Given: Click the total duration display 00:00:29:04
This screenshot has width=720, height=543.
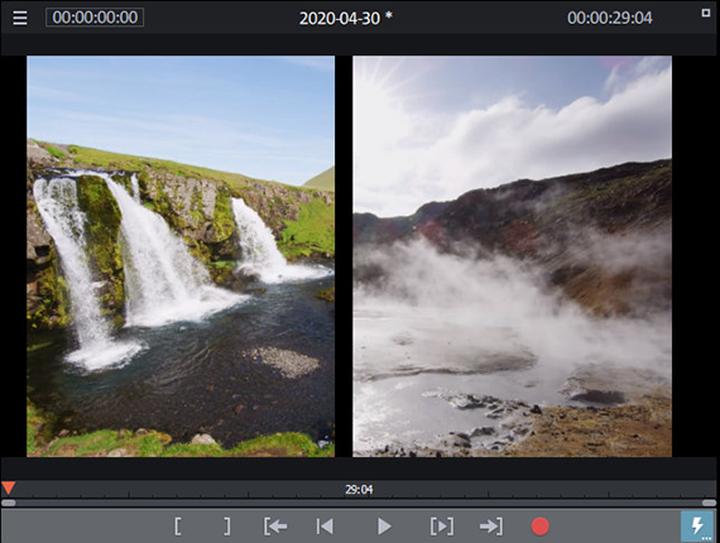Looking at the screenshot, I should 609,18.
